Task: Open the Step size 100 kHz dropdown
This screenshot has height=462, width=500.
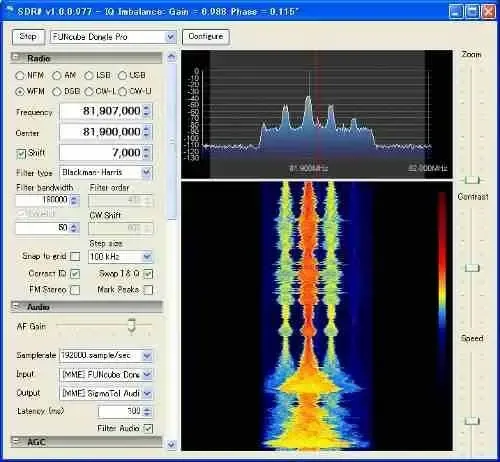Action: [147, 257]
